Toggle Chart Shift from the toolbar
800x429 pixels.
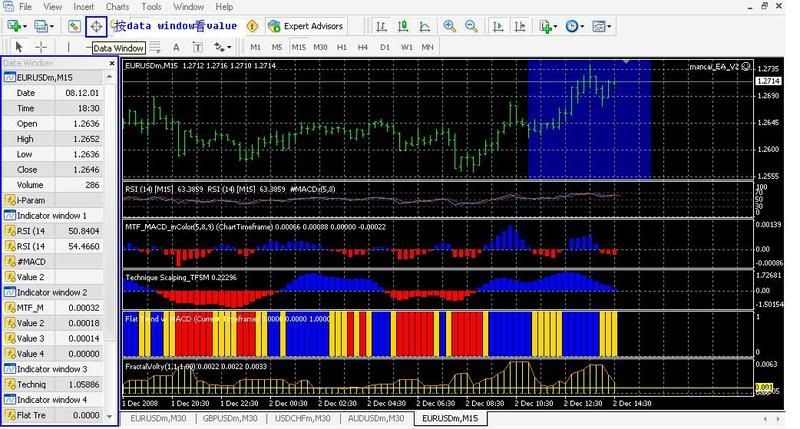[x=519, y=26]
